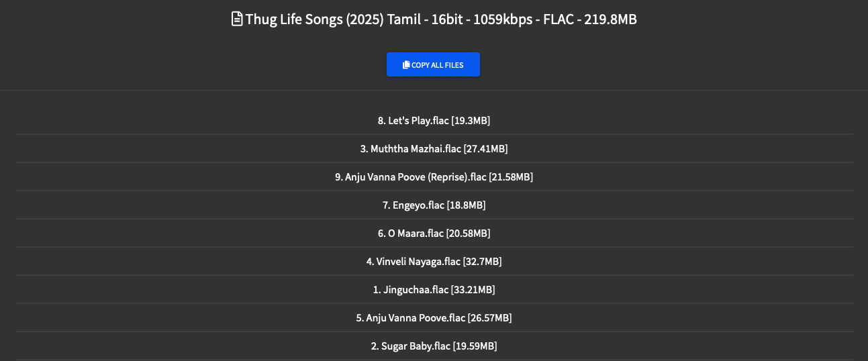This screenshot has height=361, width=868.
Task: Click the document icon beside Thug Life title
Action: pos(237,19)
